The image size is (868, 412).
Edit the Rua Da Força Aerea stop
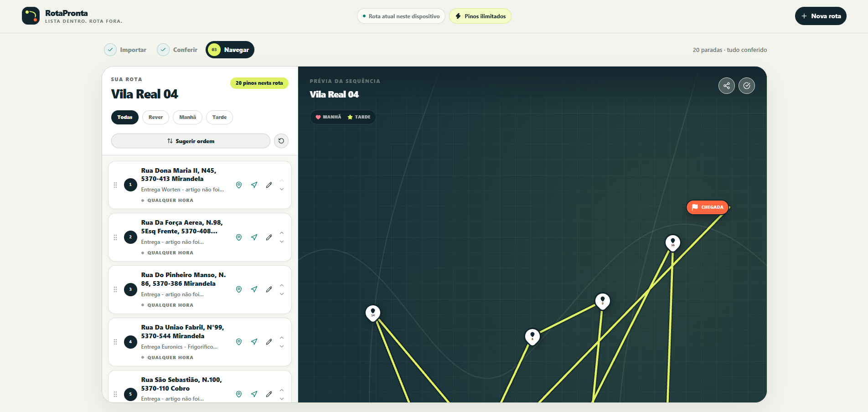click(x=269, y=237)
